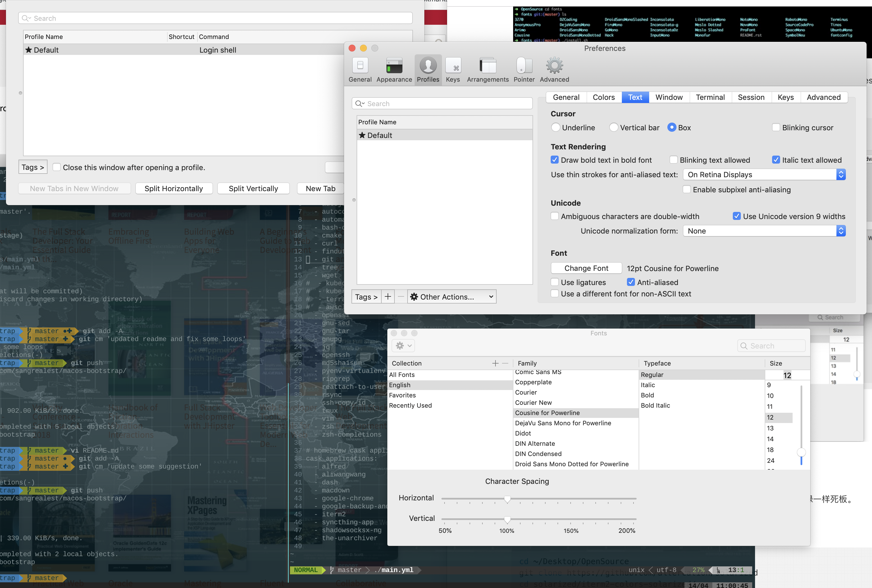The width and height of the screenshot is (872, 588).
Task: Click Search field in Preferences profile list
Action: pyautogui.click(x=442, y=104)
